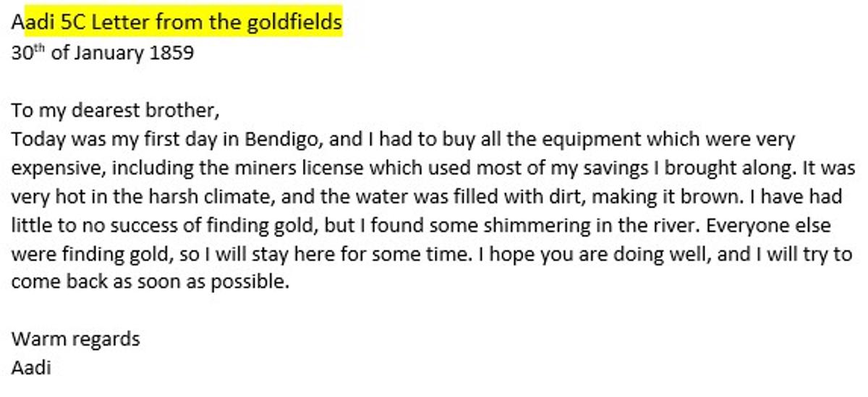Viewport: 868px width, 397px height.
Task: Click the 'Aadi' signature at the bottom
Action: point(31,367)
